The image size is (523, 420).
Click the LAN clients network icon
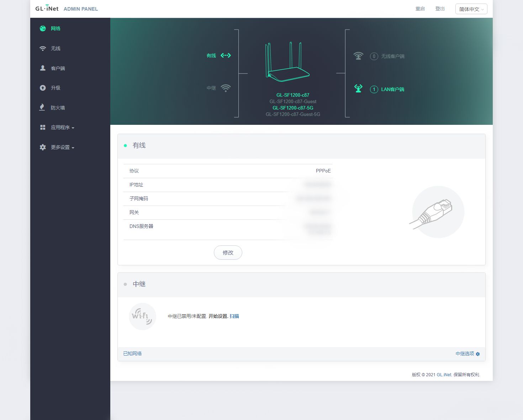[358, 88]
